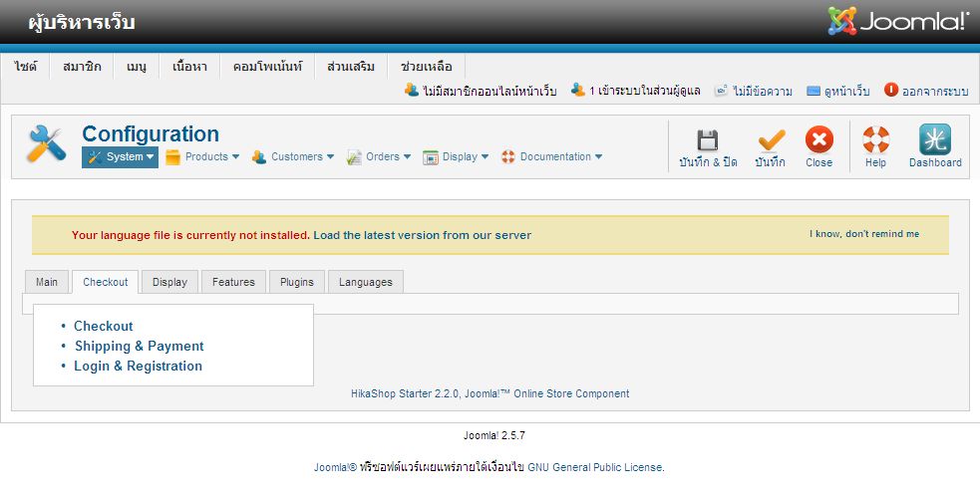
Task: Click the ผู้บริหารเว็บ header title
Action: (81, 22)
